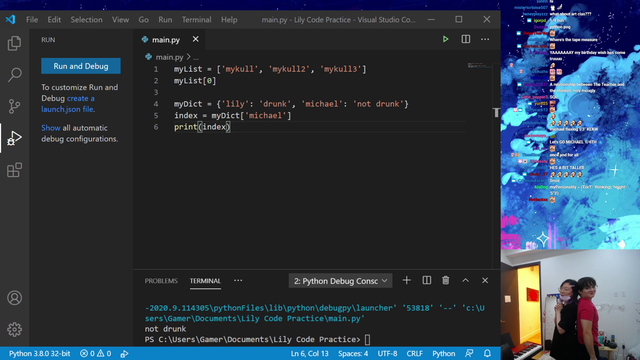Open the File menu
Image resolution: width=640 pixels, height=360 pixels.
click(x=32, y=20)
